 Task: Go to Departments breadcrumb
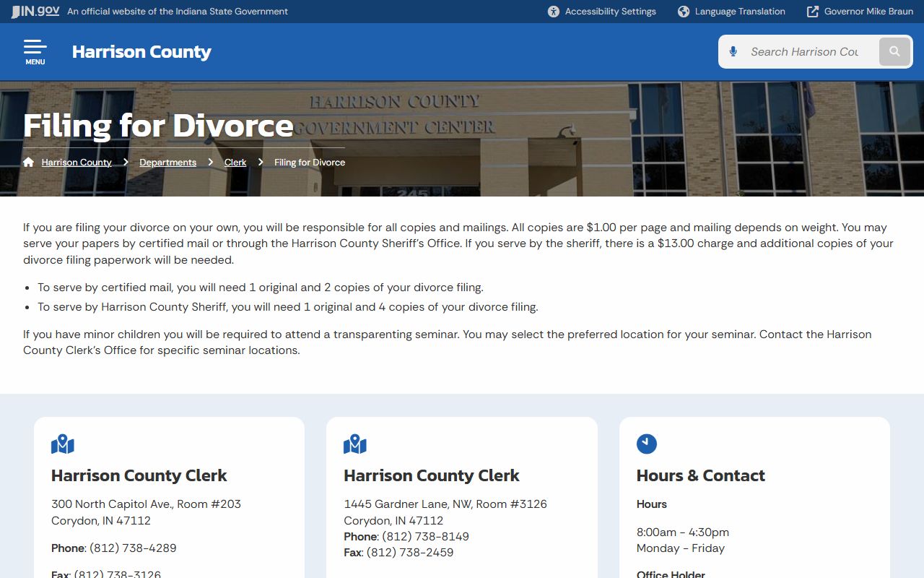pos(168,163)
